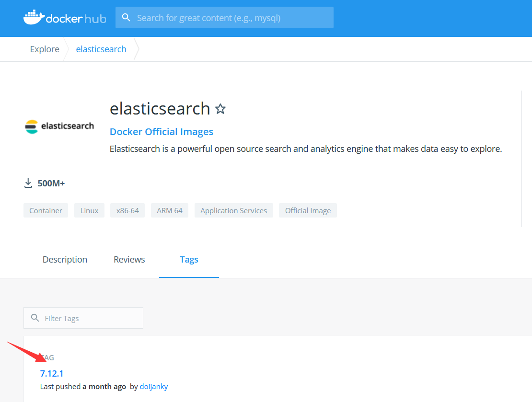The image size is (532, 402).
Task: Click the elasticsearch page title heading
Action: 160,109
